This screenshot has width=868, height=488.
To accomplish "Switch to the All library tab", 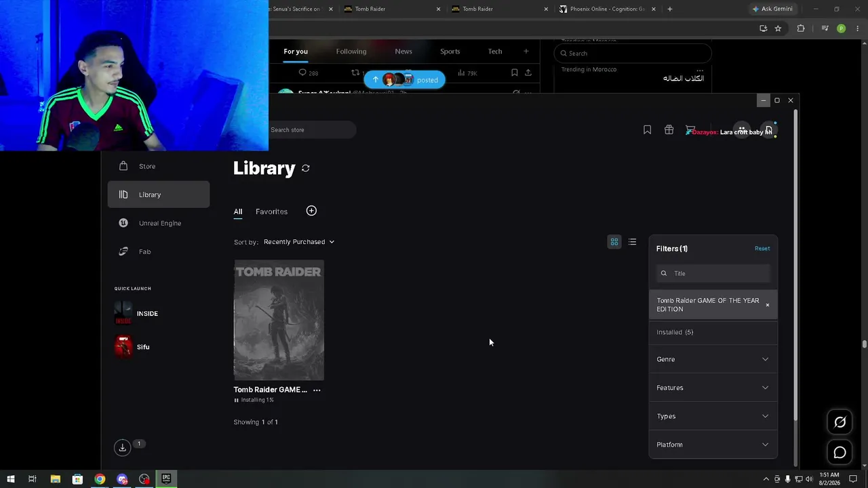I will [238, 211].
